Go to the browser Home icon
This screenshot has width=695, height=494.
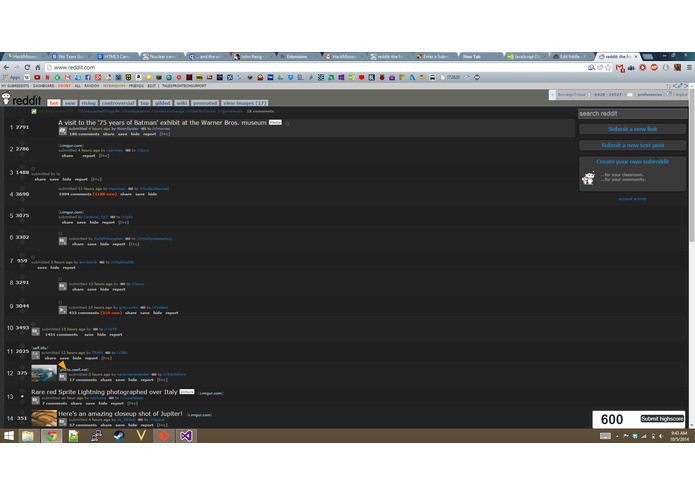[38, 67]
